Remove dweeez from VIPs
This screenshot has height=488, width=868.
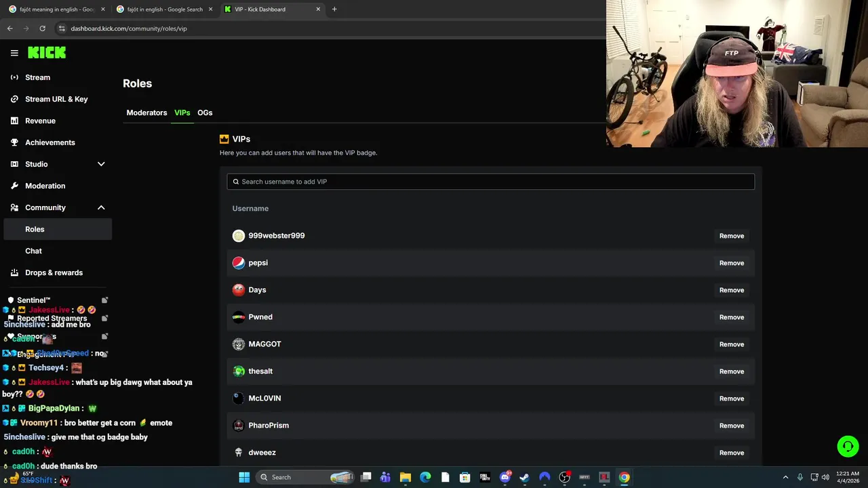click(732, 453)
